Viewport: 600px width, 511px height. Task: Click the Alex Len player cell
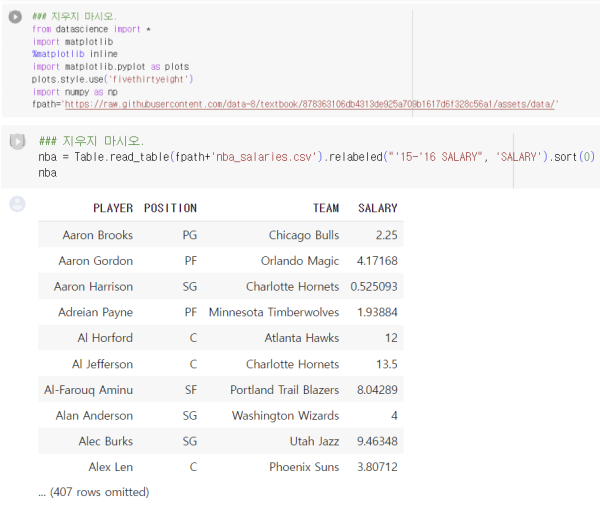pyautogui.click(x=111, y=467)
